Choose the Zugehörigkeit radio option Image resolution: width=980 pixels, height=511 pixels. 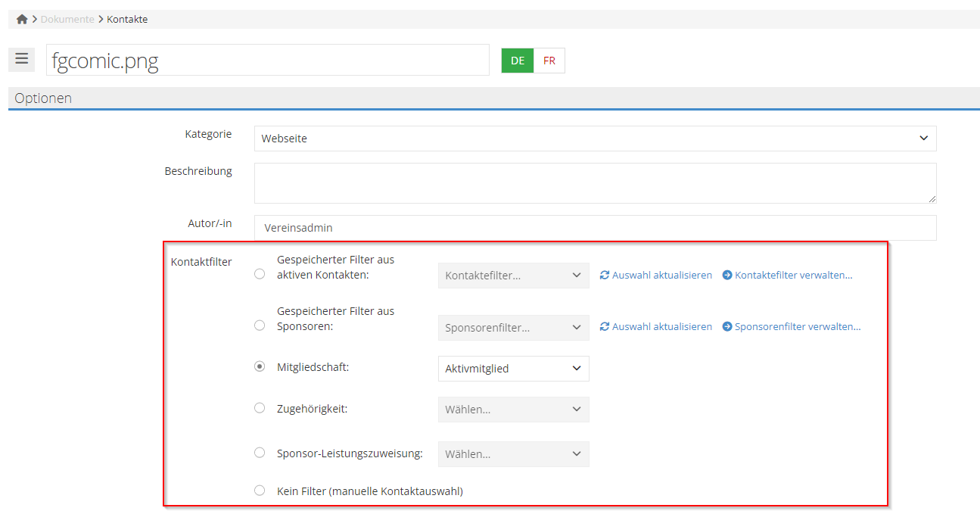[x=260, y=408]
